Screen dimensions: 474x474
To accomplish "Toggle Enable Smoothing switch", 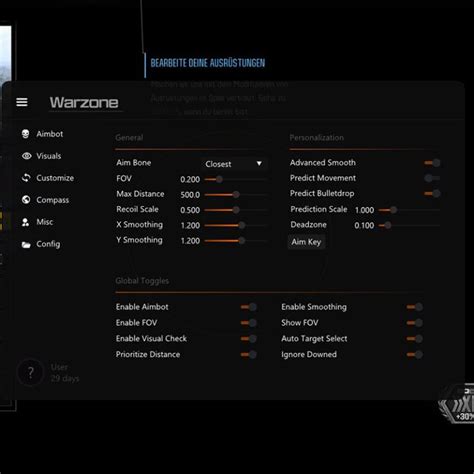I will click(415, 307).
